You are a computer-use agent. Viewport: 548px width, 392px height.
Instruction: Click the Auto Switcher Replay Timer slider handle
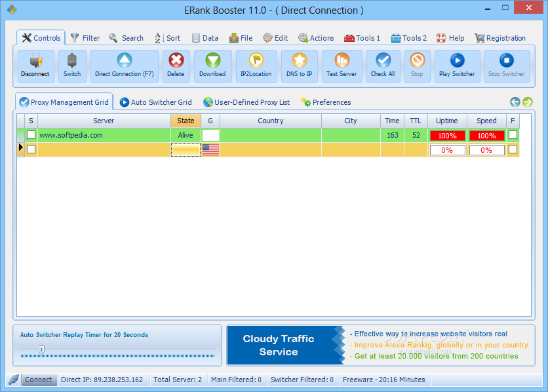[x=41, y=349]
